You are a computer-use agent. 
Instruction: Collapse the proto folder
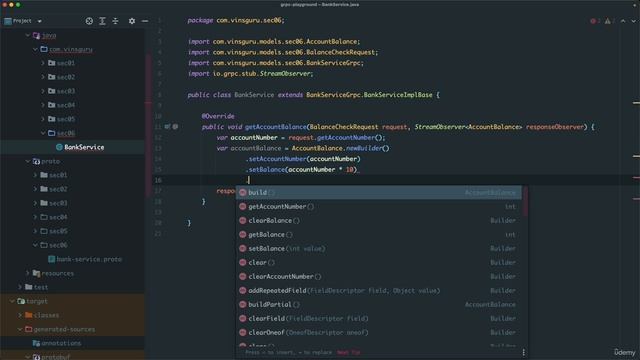[x=28, y=161]
